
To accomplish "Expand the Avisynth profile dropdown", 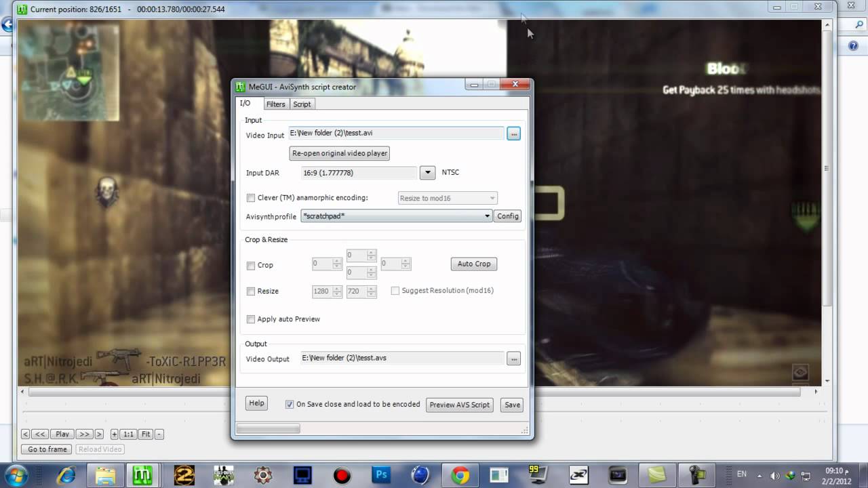I will click(397, 216).
